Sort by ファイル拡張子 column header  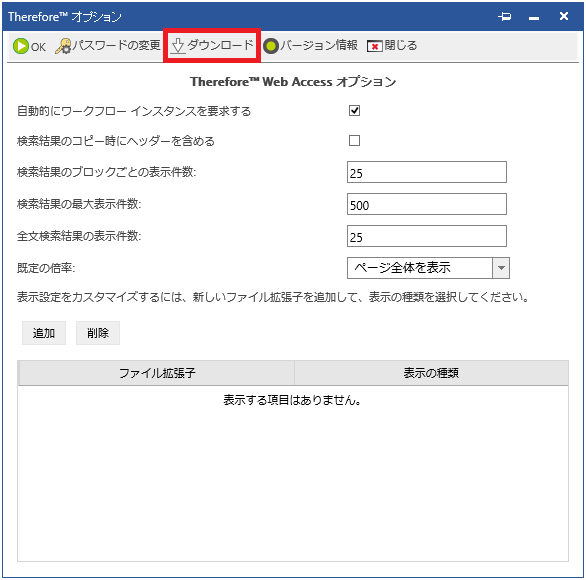click(156, 373)
